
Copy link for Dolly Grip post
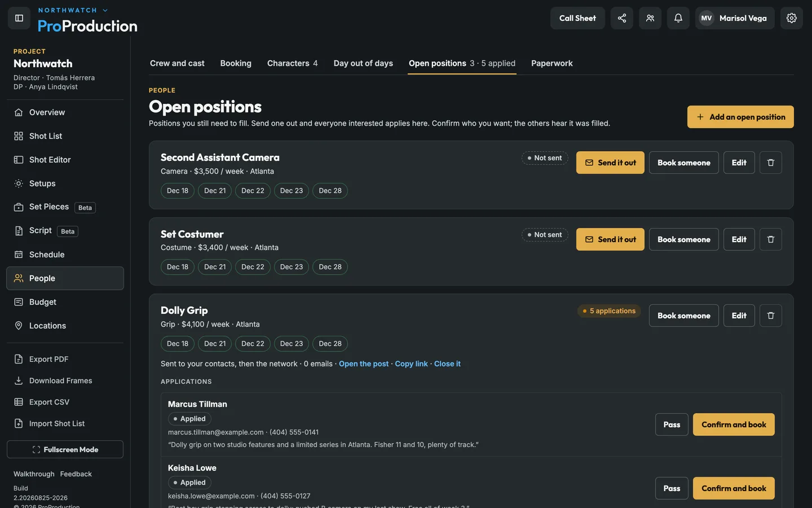coord(412,364)
